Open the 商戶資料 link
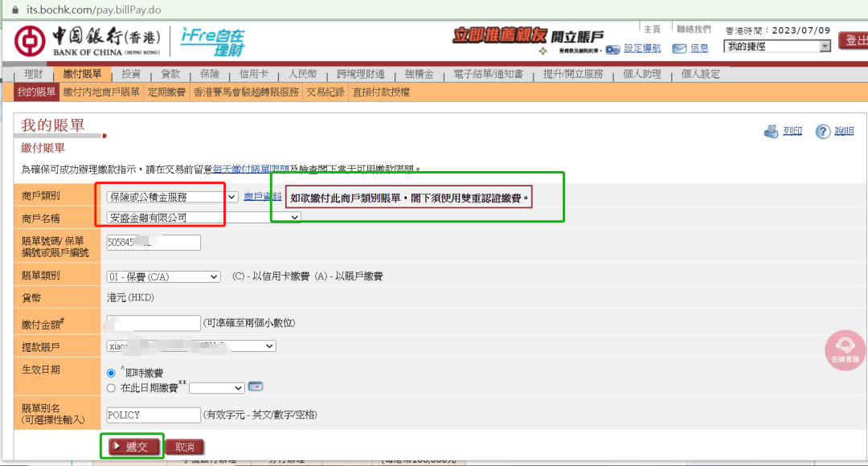The width and height of the screenshot is (868, 466). (x=262, y=197)
